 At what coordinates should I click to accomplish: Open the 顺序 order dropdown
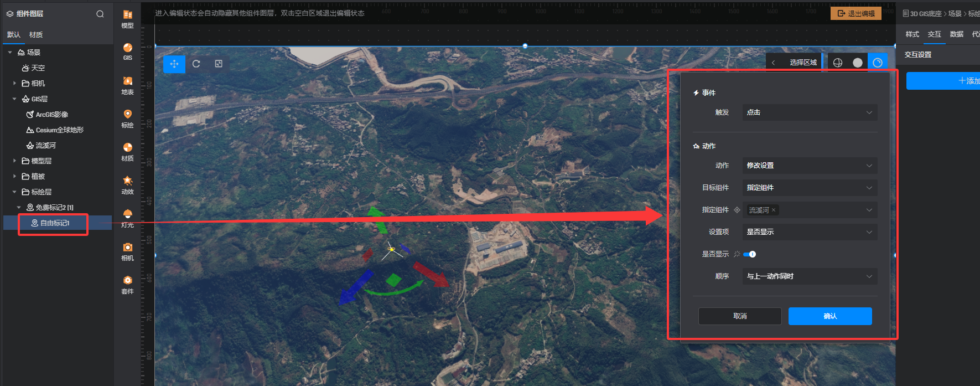pyautogui.click(x=809, y=276)
